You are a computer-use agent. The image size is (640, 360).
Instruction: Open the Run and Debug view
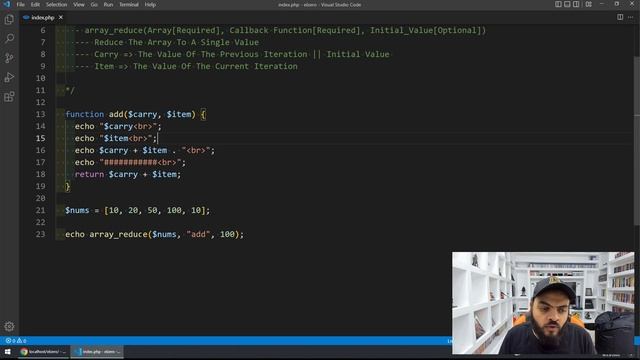[x=9, y=77]
